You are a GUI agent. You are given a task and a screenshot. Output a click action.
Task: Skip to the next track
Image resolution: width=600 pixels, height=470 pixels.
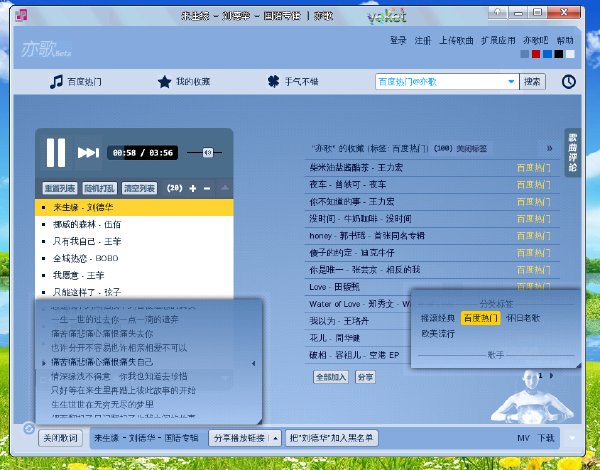pyautogui.click(x=88, y=153)
